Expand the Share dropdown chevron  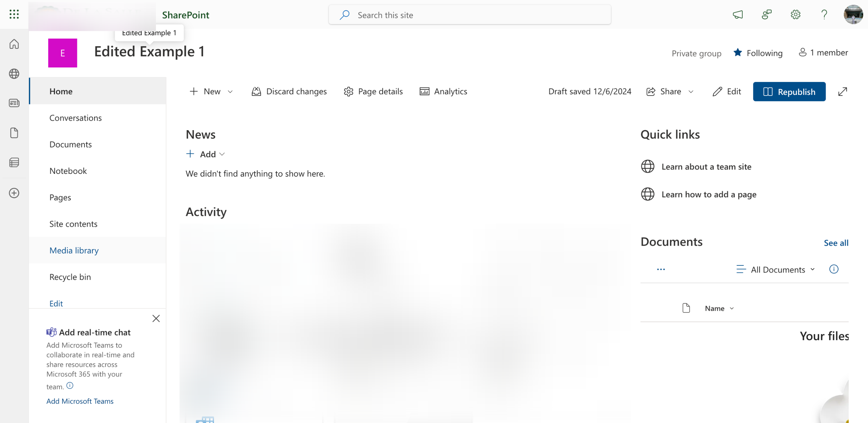pyautogui.click(x=691, y=92)
